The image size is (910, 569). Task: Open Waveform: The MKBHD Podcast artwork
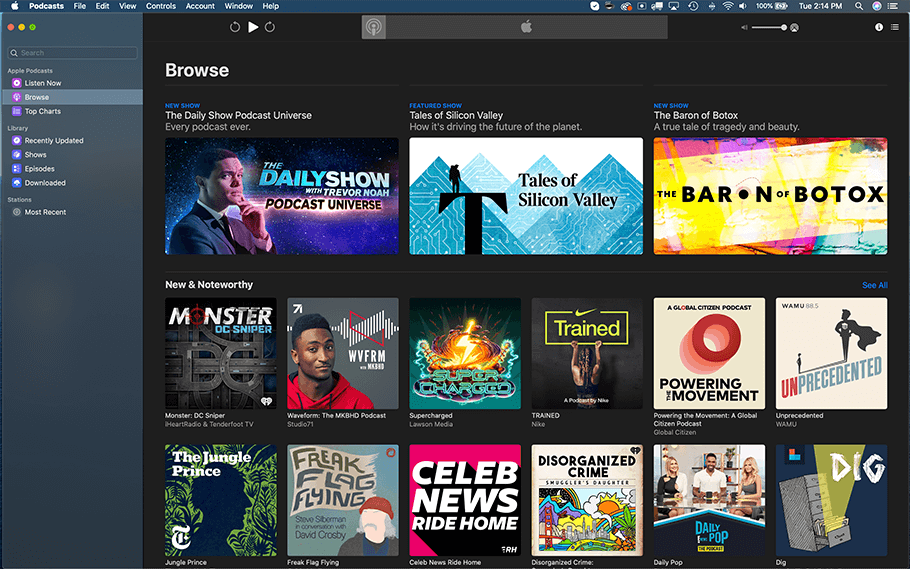(343, 354)
